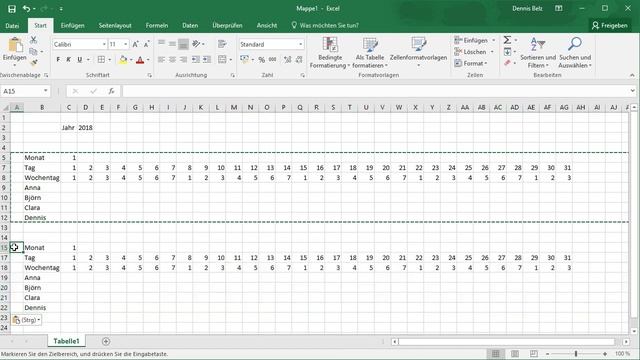Image resolution: width=640 pixels, height=360 pixels.
Task: Save the workbook with the save icon
Action: (11, 9)
